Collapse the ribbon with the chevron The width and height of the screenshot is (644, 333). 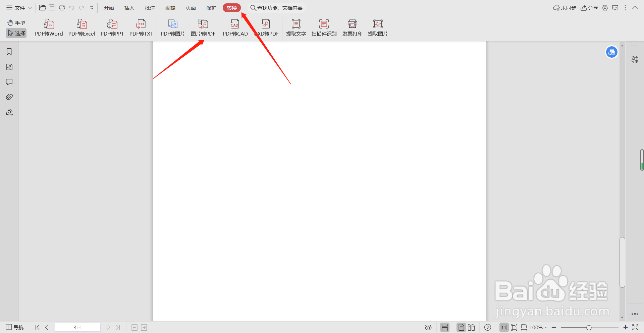(x=635, y=8)
